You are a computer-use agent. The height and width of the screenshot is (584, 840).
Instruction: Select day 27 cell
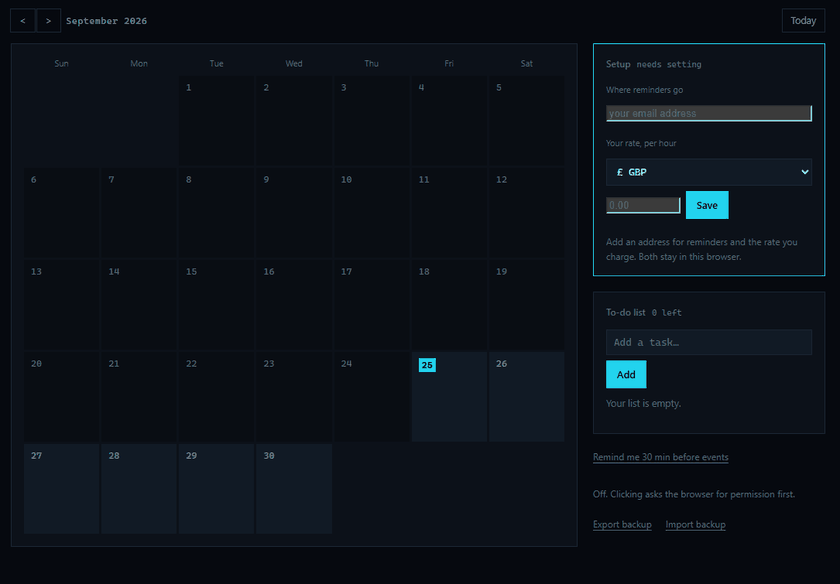pyautogui.click(x=62, y=489)
